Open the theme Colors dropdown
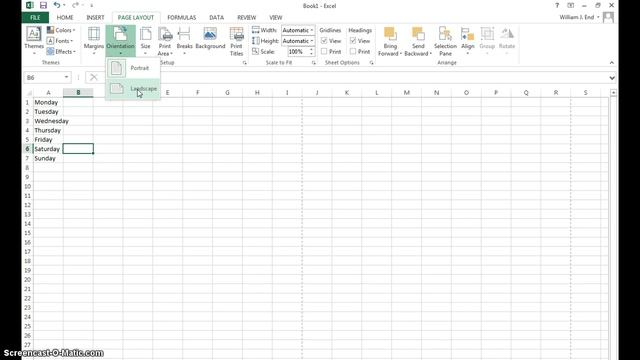This screenshot has width=640, height=360. tap(61, 30)
